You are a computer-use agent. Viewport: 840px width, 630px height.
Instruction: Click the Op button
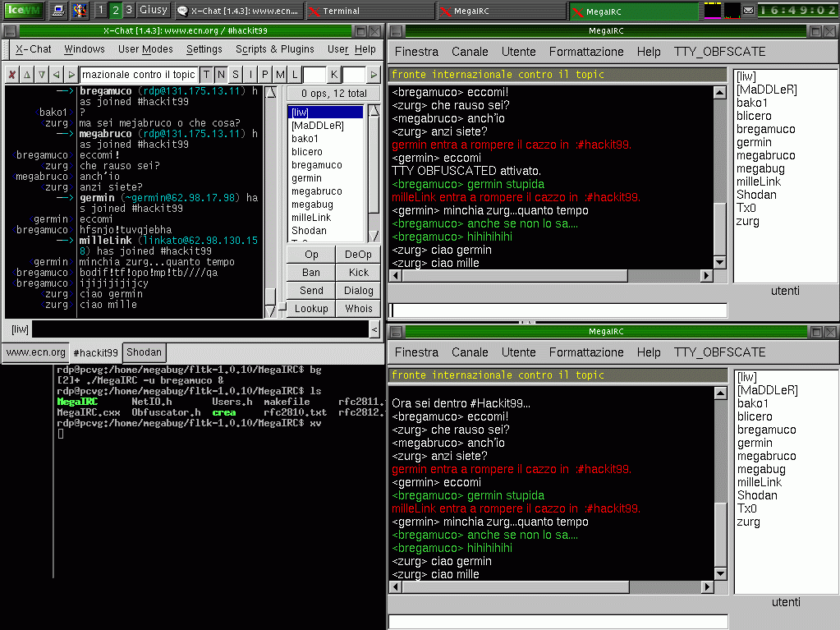[x=311, y=255]
